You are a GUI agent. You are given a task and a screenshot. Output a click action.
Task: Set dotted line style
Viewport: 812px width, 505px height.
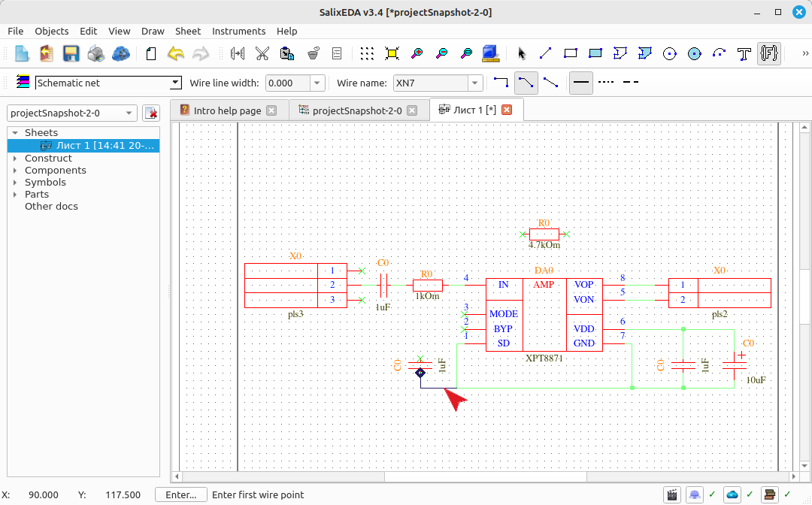coord(606,82)
